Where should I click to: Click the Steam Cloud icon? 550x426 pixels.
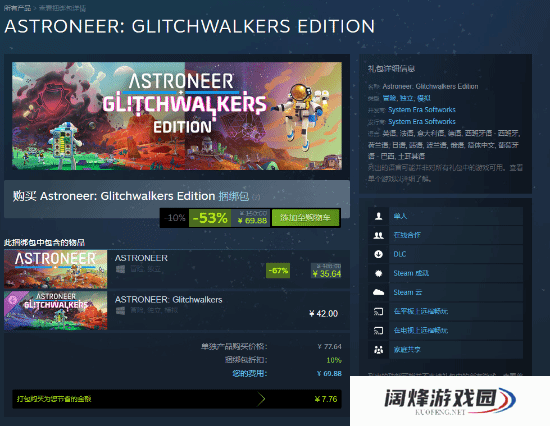[378, 292]
